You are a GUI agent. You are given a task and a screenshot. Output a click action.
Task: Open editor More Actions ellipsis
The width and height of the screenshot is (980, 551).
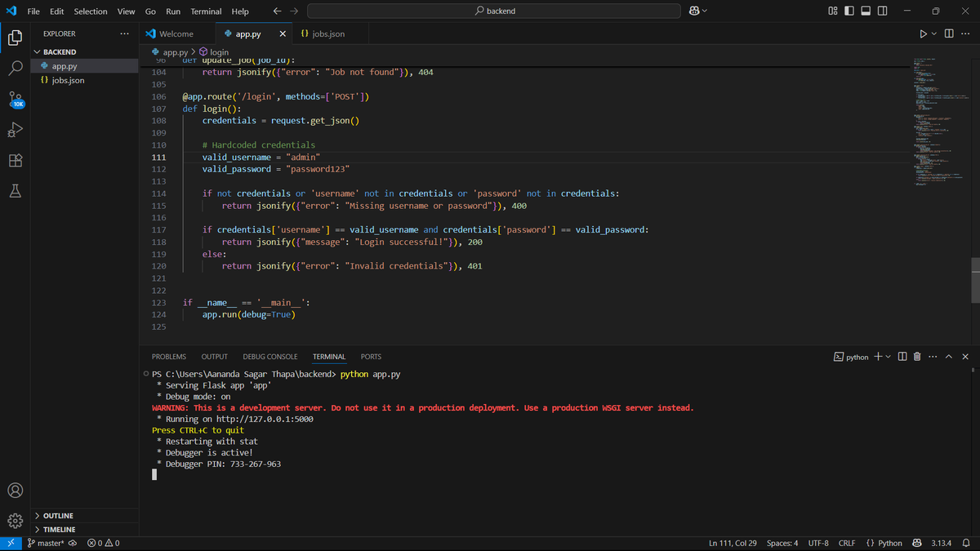point(965,33)
